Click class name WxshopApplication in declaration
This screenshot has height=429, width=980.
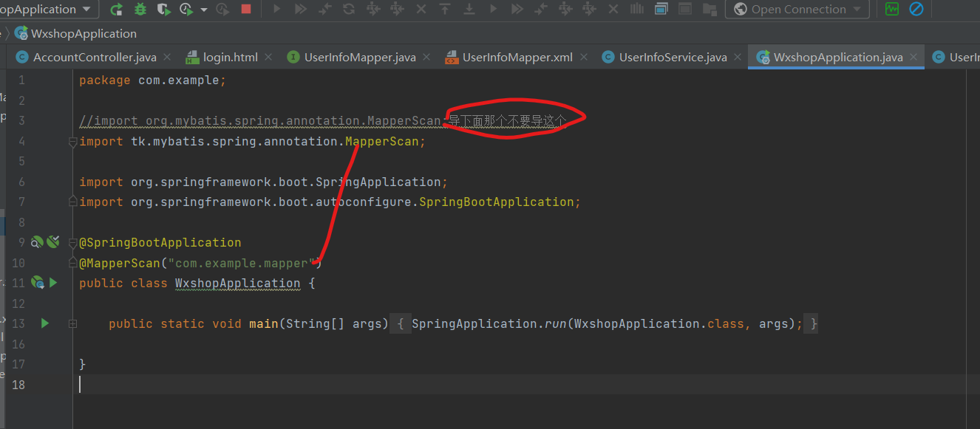point(238,283)
